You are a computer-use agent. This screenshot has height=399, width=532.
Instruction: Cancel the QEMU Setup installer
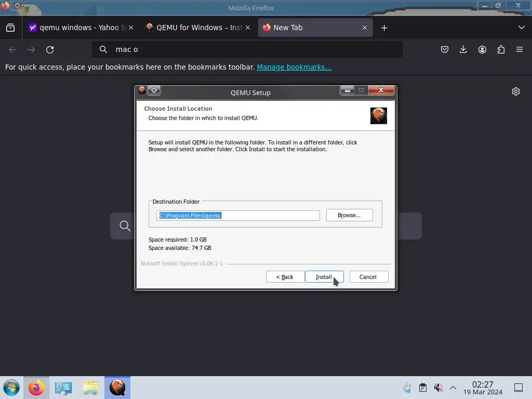[x=368, y=277]
